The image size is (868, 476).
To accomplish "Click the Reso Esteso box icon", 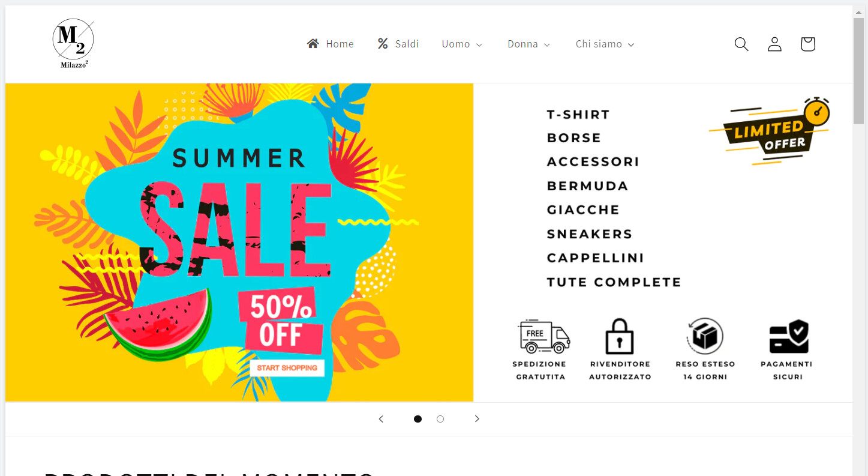I will (x=705, y=336).
